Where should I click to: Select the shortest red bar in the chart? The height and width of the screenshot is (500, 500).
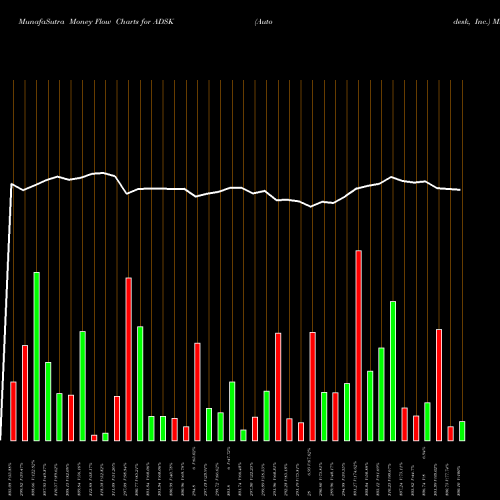pos(94,438)
